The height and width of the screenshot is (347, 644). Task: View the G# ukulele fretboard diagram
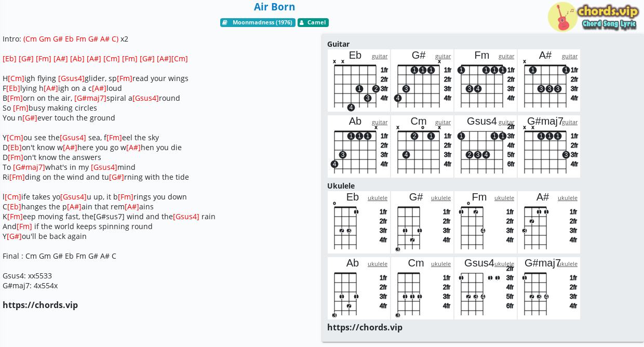(422, 222)
